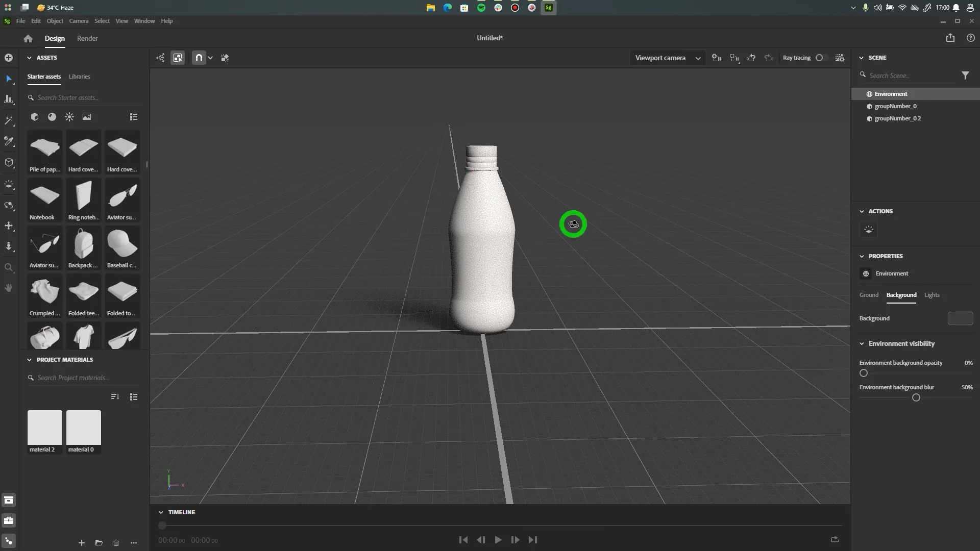Collapse the PROJECT MATERIALS section
The image size is (980, 551).
pyautogui.click(x=29, y=360)
